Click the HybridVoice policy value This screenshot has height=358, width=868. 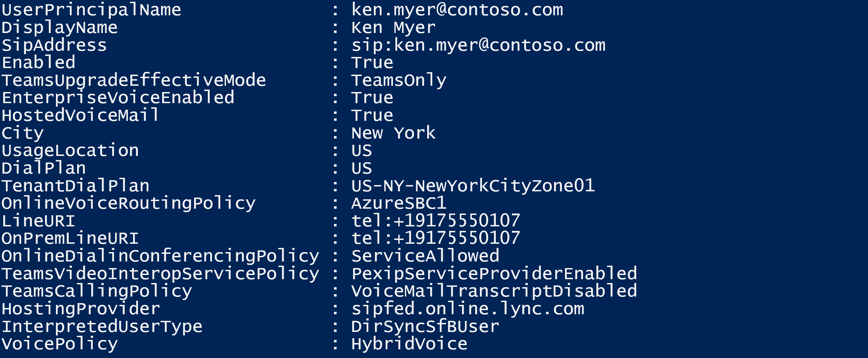pos(409,344)
